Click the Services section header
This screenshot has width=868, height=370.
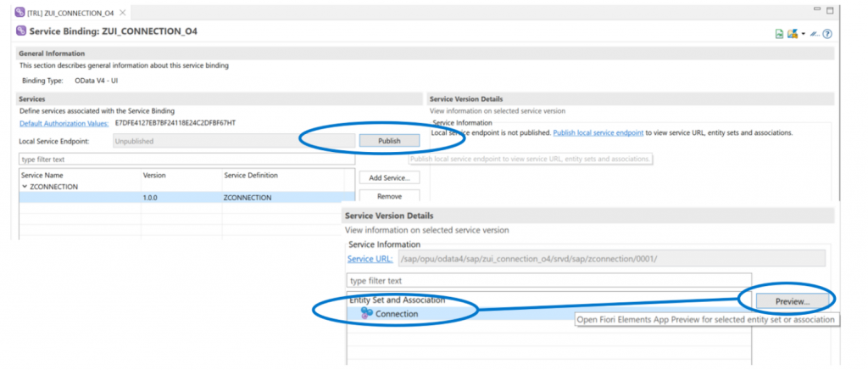click(x=220, y=98)
